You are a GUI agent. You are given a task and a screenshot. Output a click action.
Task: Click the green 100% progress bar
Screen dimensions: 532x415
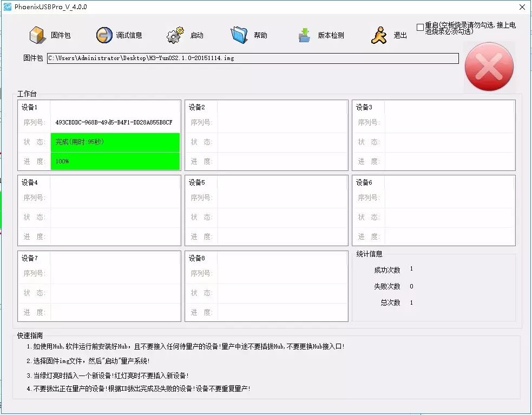(x=115, y=161)
